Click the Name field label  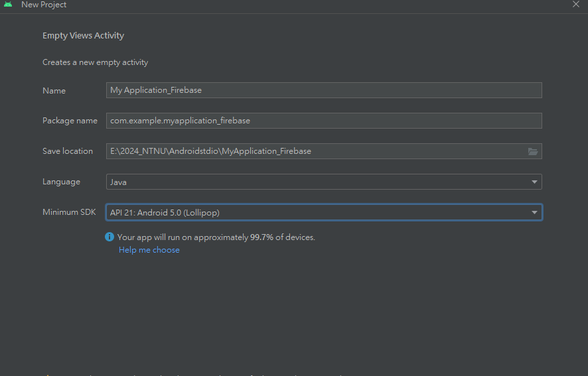pos(54,90)
